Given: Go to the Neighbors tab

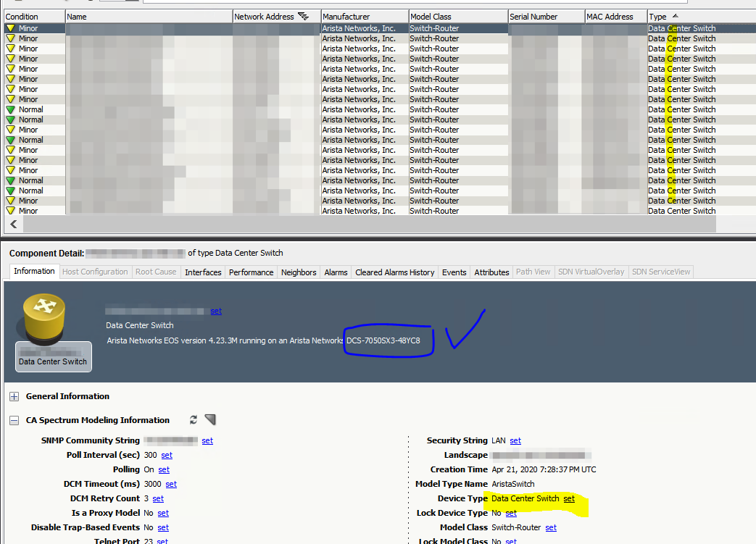Looking at the screenshot, I should 299,272.
